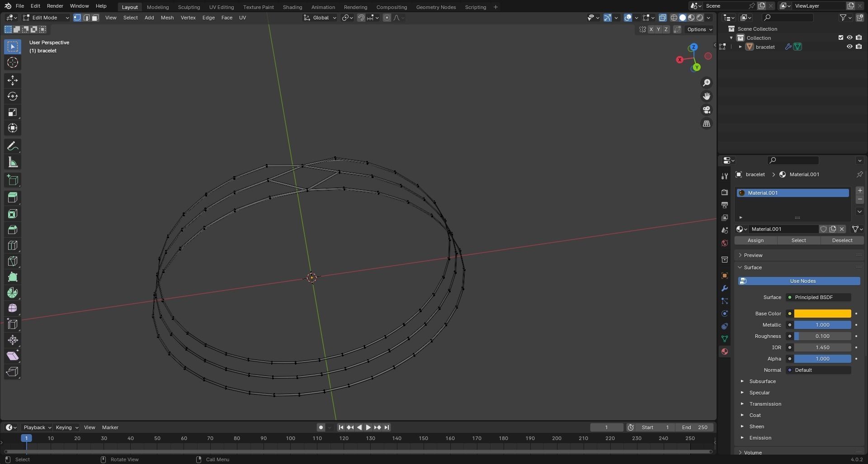Select the Shrink/Fatten tool

(x=12, y=340)
